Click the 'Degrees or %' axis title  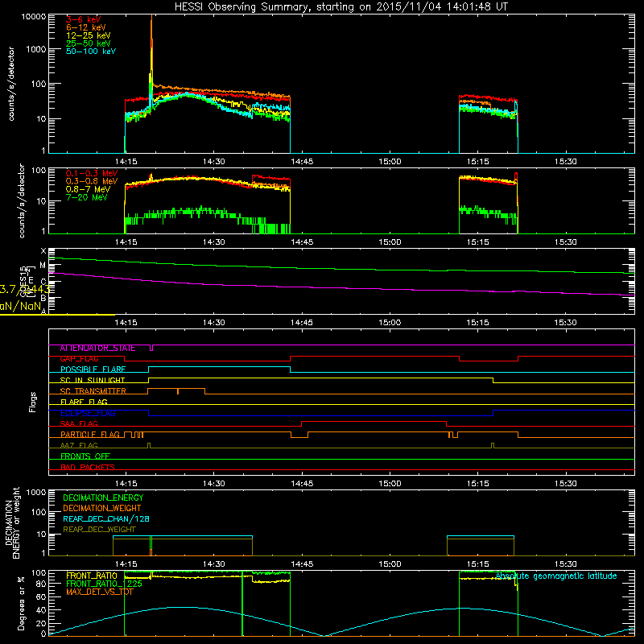point(22,603)
